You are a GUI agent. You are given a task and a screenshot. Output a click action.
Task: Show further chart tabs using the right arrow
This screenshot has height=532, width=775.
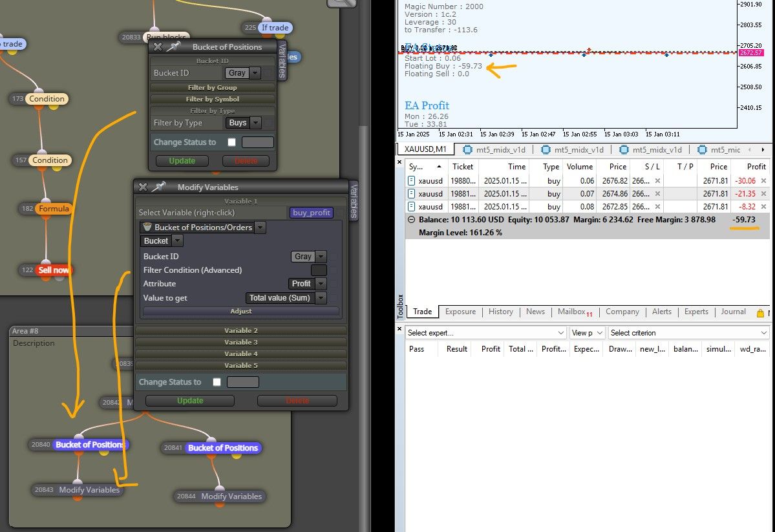coord(763,149)
